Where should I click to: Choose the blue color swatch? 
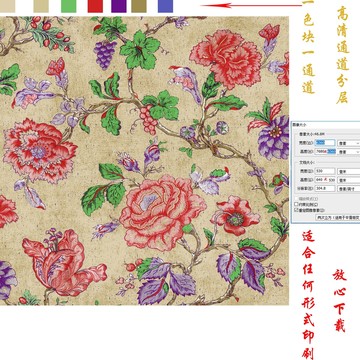pyautogui.click(x=165, y=6)
